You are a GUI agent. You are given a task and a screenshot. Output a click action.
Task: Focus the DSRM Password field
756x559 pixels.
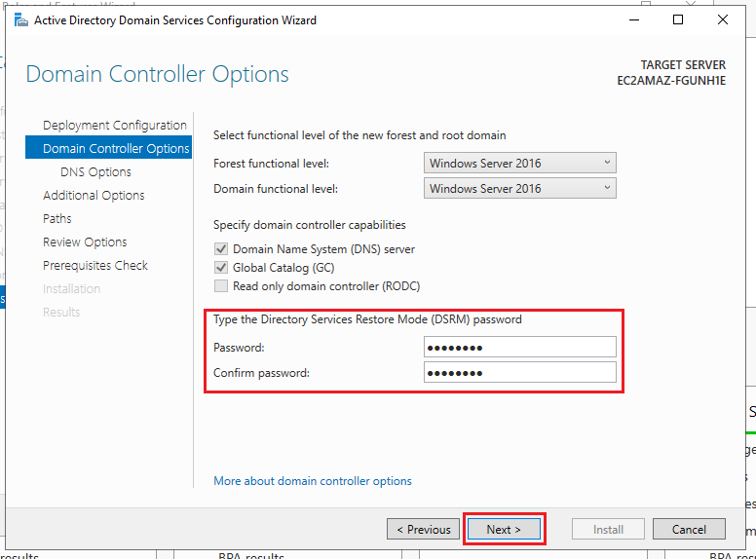(520, 347)
